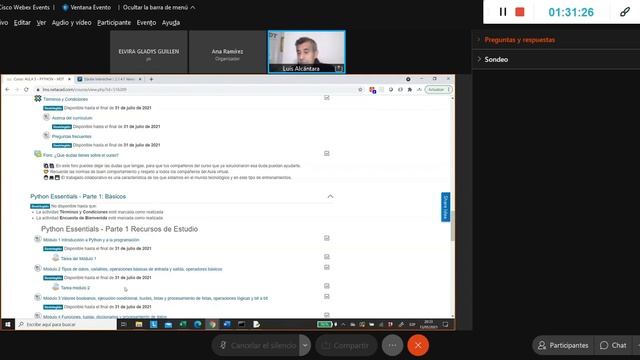This screenshot has width=640, height=360.
Task: Open the Audio y vídeo menu
Action: tap(71, 22)
